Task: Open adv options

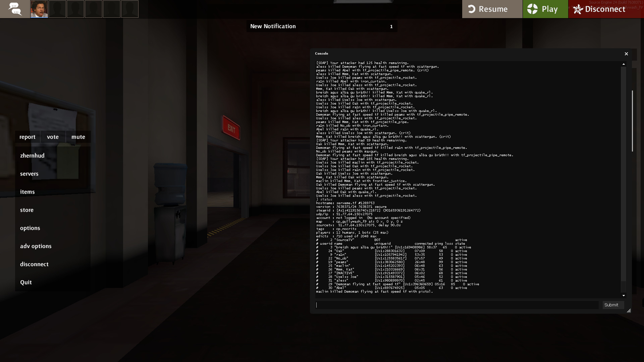Action: 36,246
